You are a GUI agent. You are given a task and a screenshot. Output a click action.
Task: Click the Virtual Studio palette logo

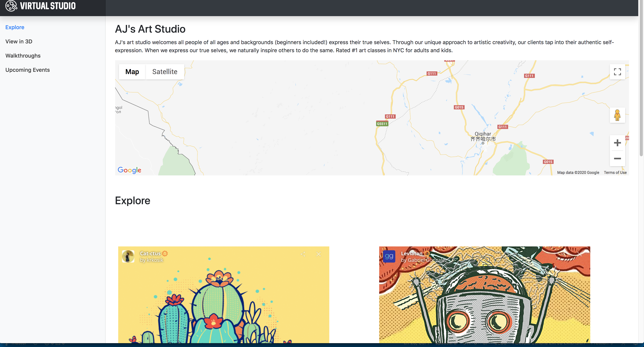coord(11,6)
